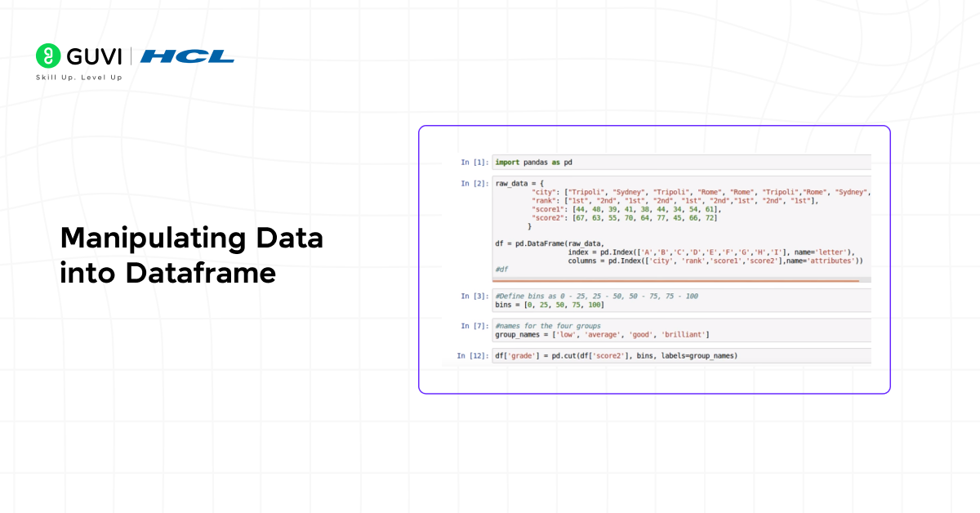Click the #df comment in the DataFrame cell
Viewport: 980px width, 513px height.
[x=500, y=270]
